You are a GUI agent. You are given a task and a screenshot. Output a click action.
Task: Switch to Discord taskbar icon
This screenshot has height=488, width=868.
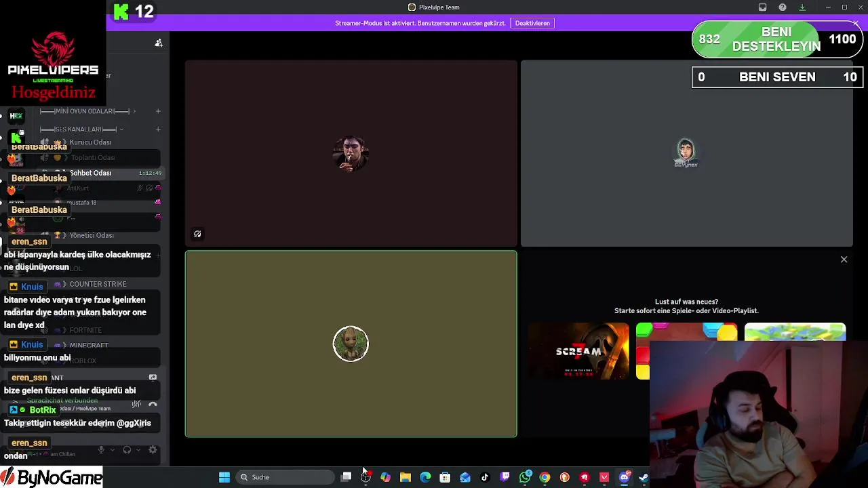pyautogui.click(x=624, y=477)
